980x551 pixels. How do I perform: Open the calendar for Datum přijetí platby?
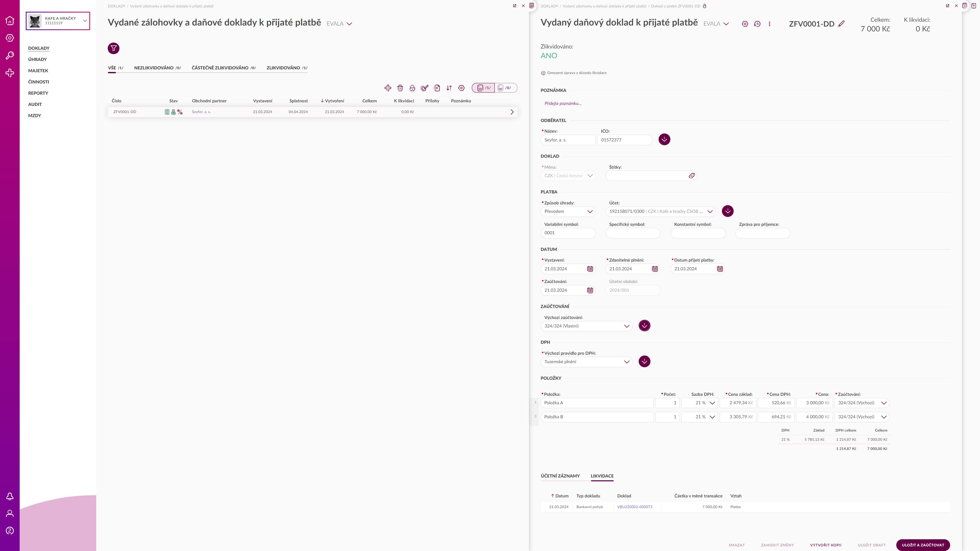(x=720, y=269)
